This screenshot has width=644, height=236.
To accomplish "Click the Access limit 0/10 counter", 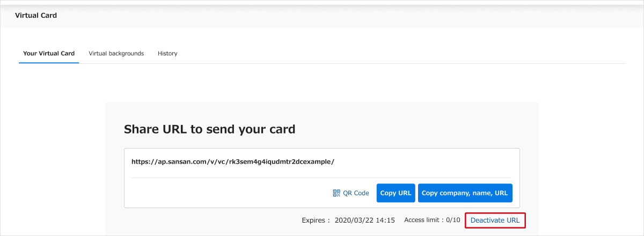I will click(433, 220).
